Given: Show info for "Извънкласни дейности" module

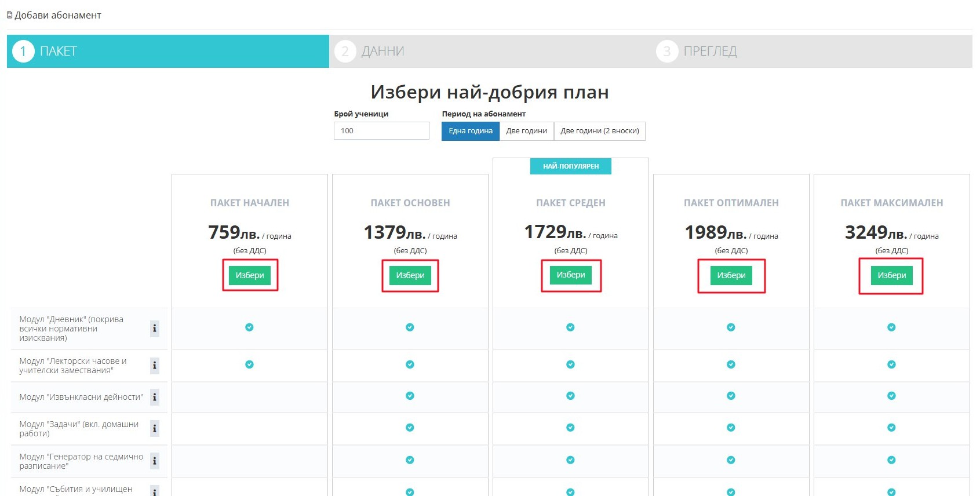Looking at the screenshot, I should click(154, 397).
